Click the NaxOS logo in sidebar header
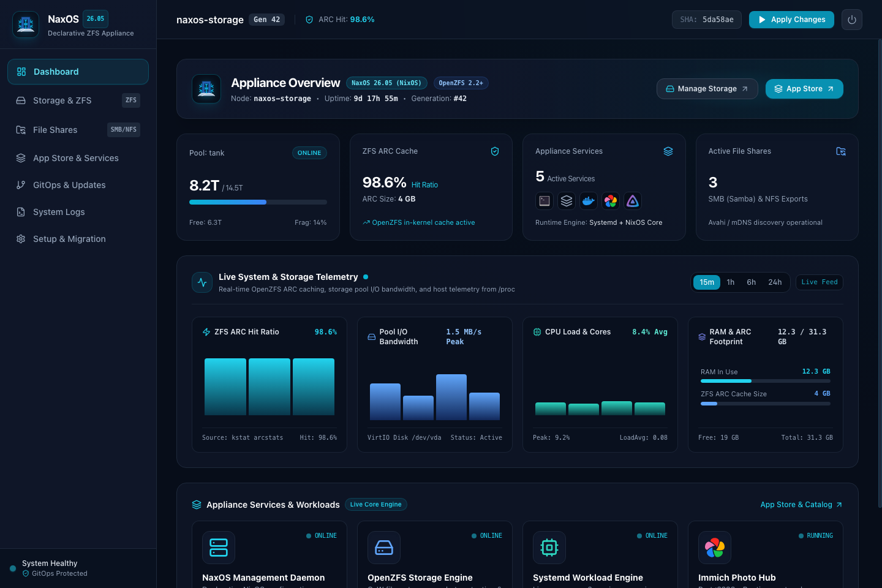Screen dimensions: 882x588 [x=26, y=24]
